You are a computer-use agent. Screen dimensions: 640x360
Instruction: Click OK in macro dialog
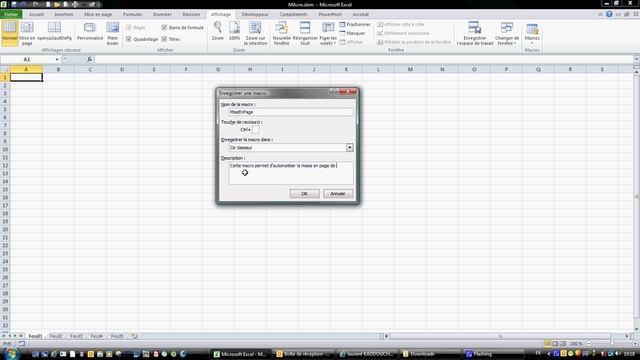[304, 193]
